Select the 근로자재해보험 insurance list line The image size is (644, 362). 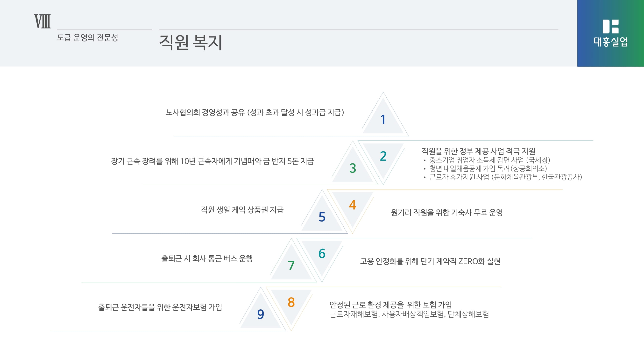[409, 314]
